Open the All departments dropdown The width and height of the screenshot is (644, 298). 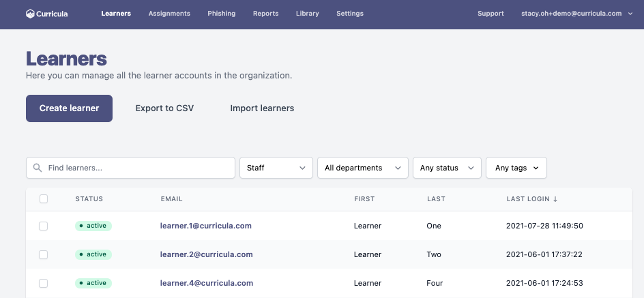(x=363, y=168)
